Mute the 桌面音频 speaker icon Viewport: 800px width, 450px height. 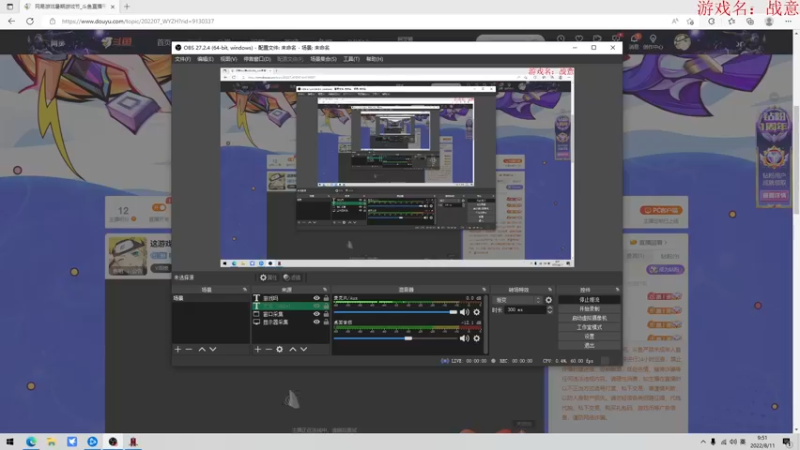pyautogui.click(x=464, y=338)
